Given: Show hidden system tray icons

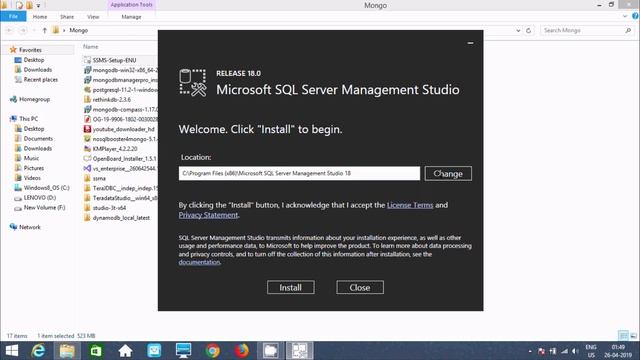Looking at the screenshot, I should tap(530, 351).
